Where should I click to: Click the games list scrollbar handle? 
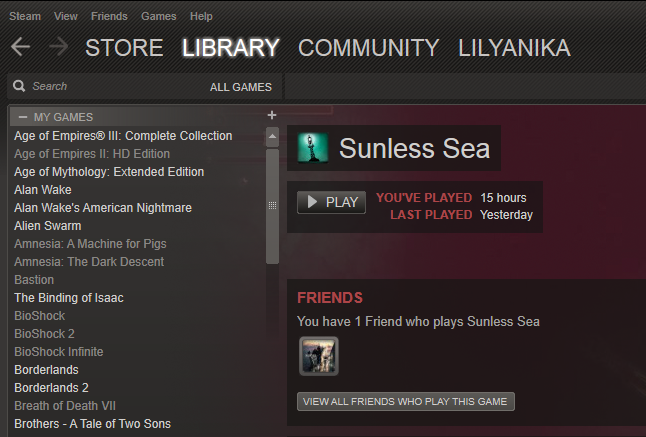pos(272,206)
